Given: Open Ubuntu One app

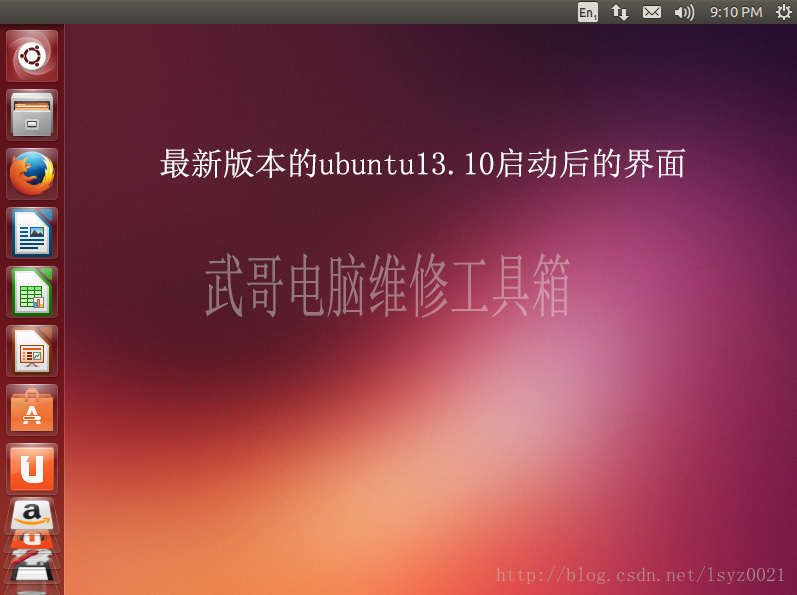Looking at the screenshot, I should 32,469.
